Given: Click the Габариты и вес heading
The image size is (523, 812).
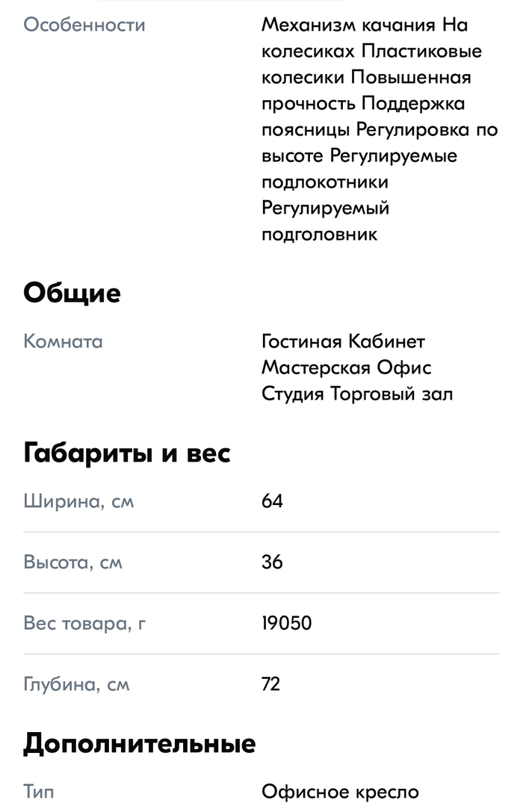Looking at the screenshot, I should (127, 453).
